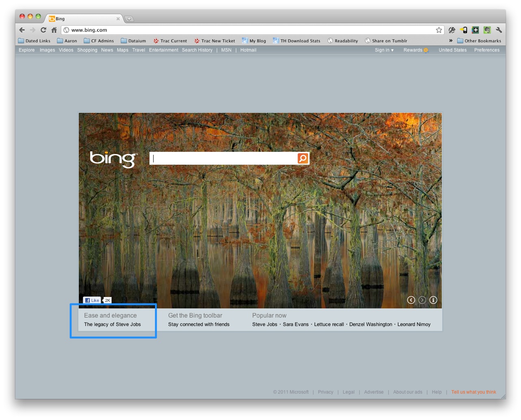Image resolution: width=521 pixels, height=420 pixels.
Task: Select Denzel Washington under Popular now
Action: 371,324
